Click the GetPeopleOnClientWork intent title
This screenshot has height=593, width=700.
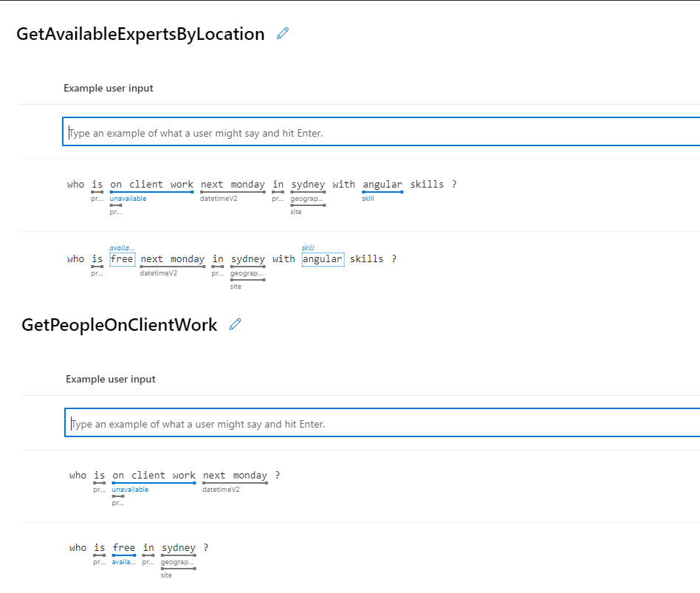click(120, 325)
